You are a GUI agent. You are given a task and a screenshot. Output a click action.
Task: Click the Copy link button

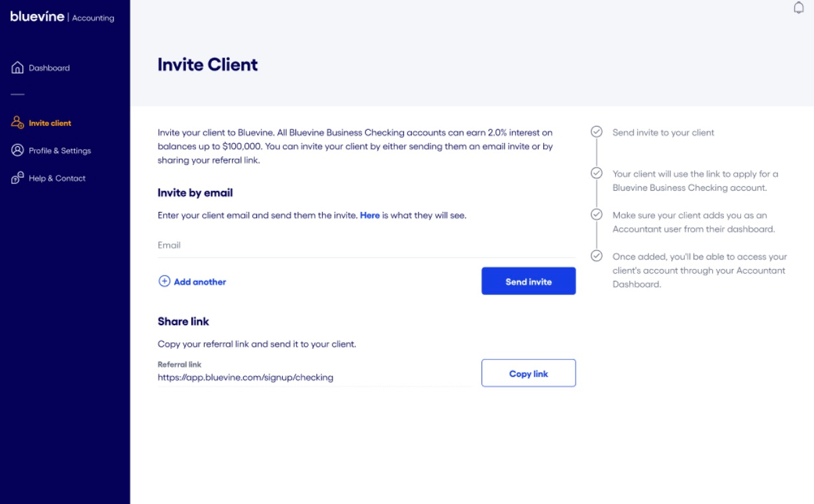tap(528, 373)
